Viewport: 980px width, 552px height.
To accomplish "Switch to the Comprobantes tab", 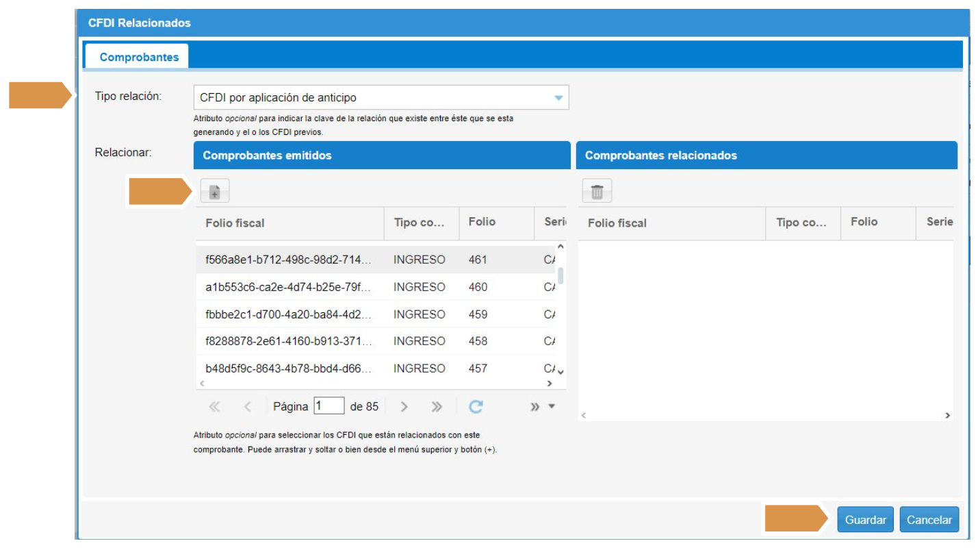I will click(139, 57).
